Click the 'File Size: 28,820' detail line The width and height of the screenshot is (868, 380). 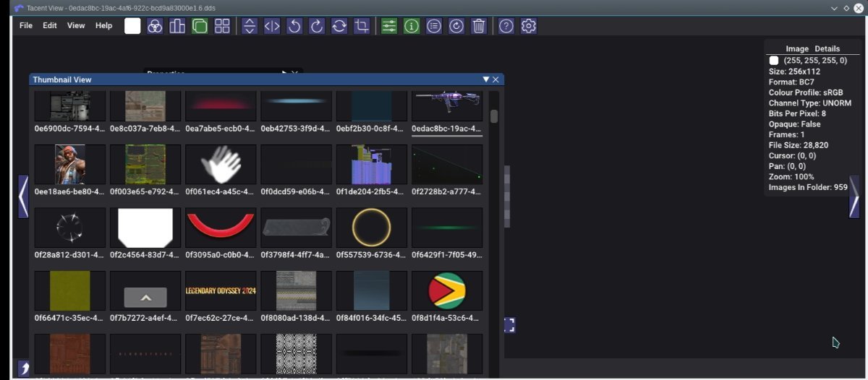coord(799,145)
